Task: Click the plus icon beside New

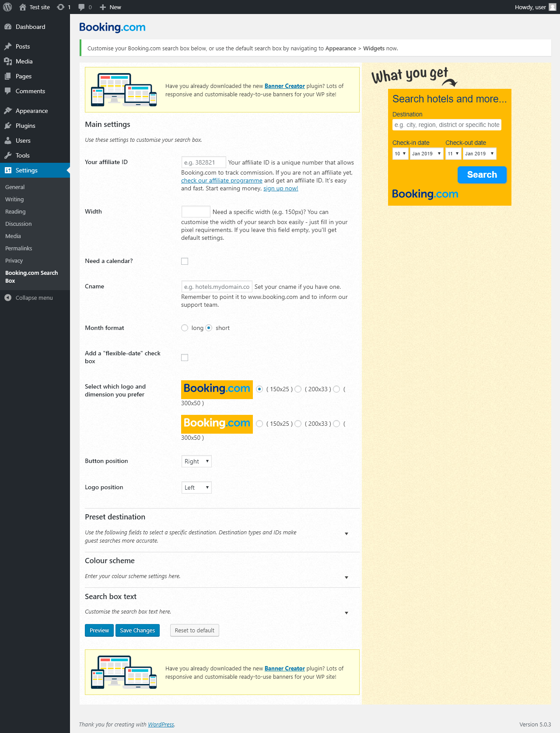Action: (103, 7)
